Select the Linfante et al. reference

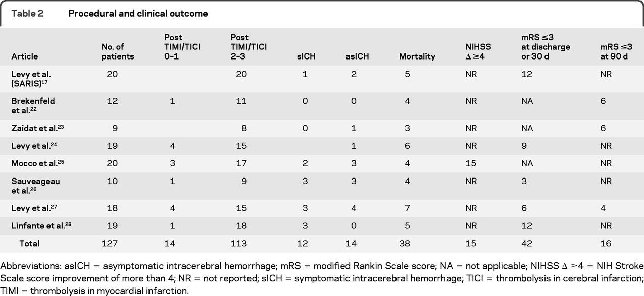38,225
